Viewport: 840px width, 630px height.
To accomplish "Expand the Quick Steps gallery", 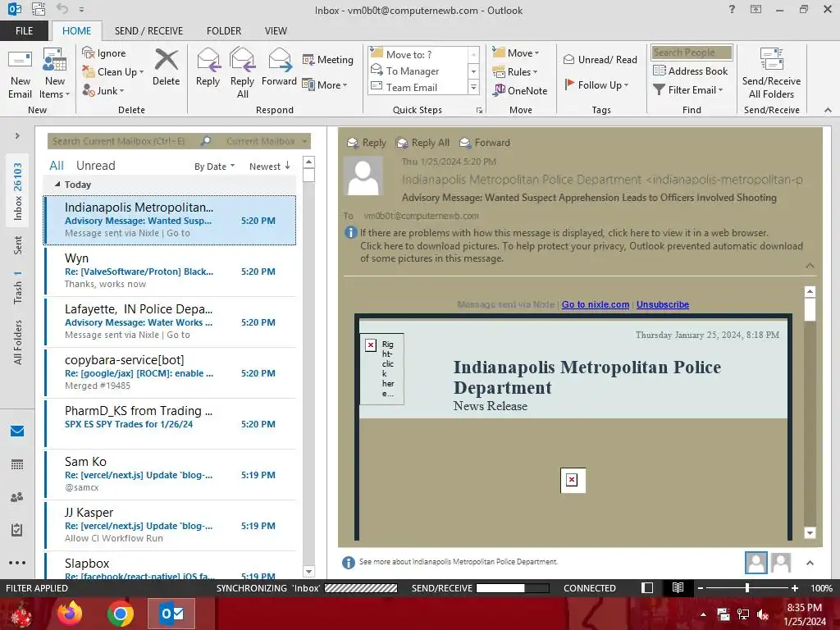I will [473, 87].
